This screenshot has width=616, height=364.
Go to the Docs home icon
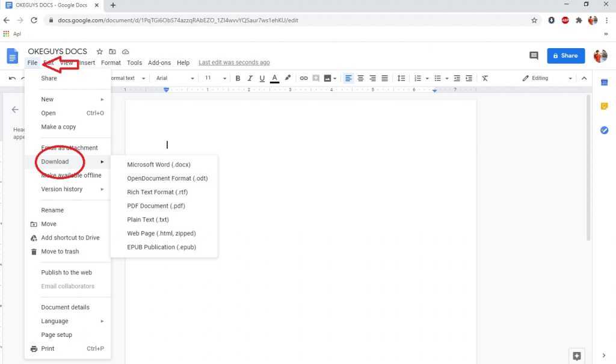click(12, 56)
